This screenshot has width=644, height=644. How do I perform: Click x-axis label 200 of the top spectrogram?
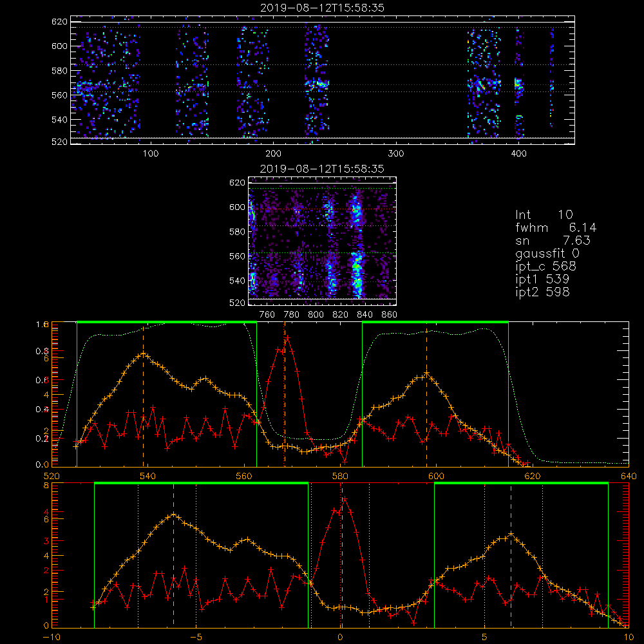(273, 154)
